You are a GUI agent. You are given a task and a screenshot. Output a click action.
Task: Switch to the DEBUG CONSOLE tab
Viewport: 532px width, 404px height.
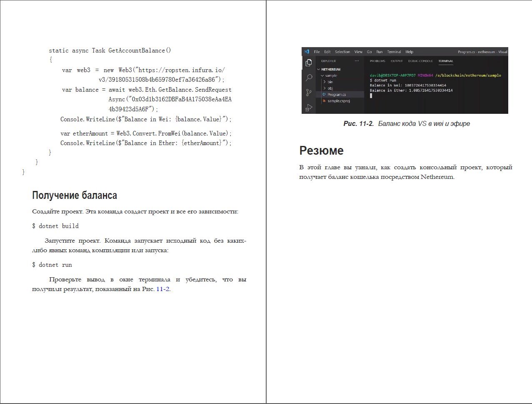(x=420, y=61)
